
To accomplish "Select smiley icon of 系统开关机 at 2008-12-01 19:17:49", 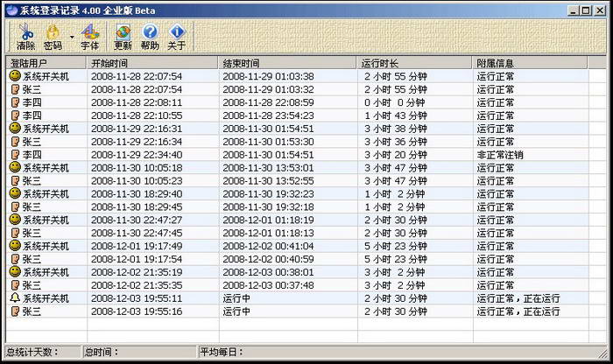I will pos(15,246).
